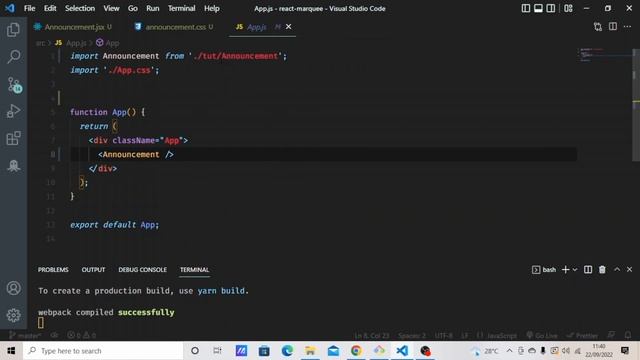This screenshot has width=640, height=360.
Task: Start Go Live server
Action: pos(542,336)
